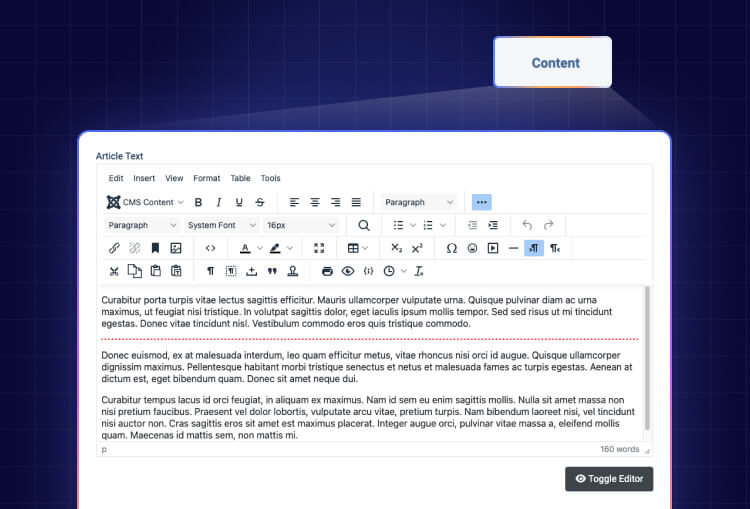Expand text color palette arrow

tap(260, 248)
